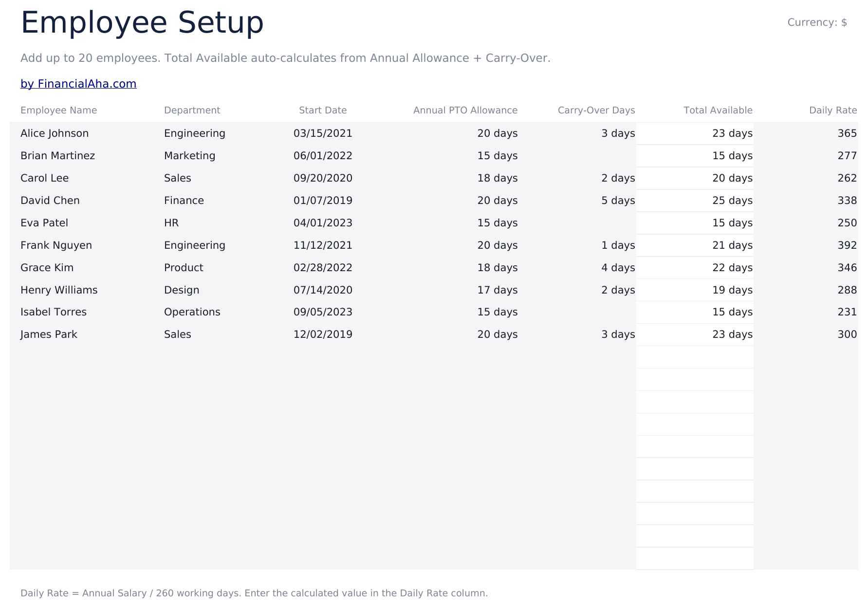The image size is (868, 608).
Task: Select the Carol Lee name cell
Action: (x=45, y=178)
